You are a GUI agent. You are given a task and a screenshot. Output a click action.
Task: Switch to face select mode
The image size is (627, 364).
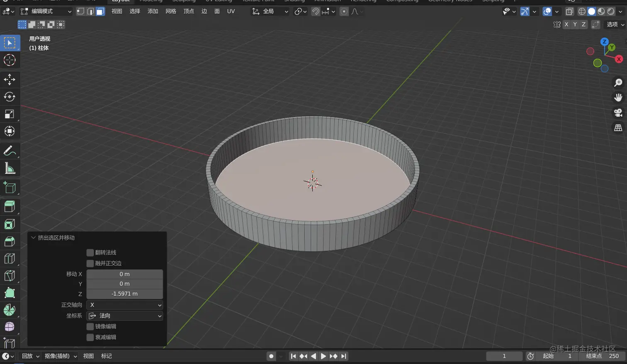click(100, 12)
